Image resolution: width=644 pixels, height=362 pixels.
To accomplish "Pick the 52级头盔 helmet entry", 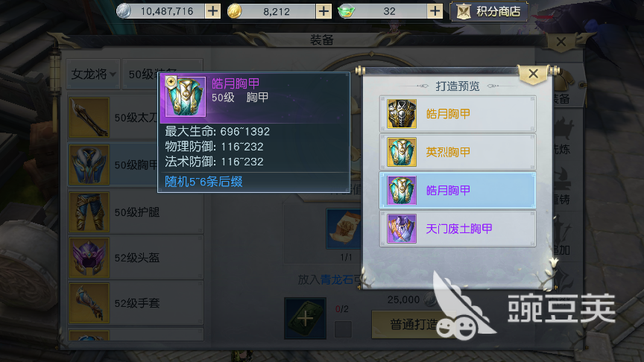I will click(136, 258).
